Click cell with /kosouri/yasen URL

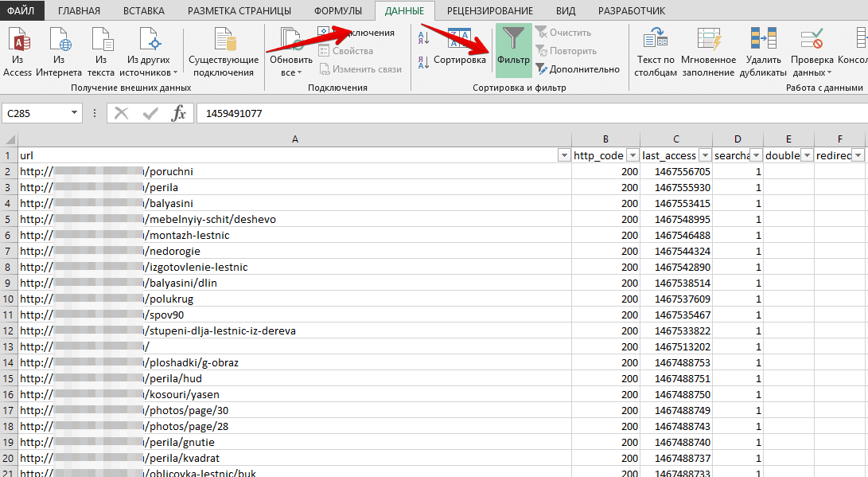click(x=295, y=394)
